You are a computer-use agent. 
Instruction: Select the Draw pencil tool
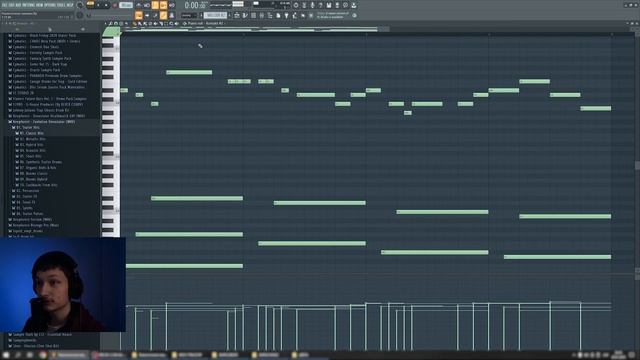[x=134, y=23]
